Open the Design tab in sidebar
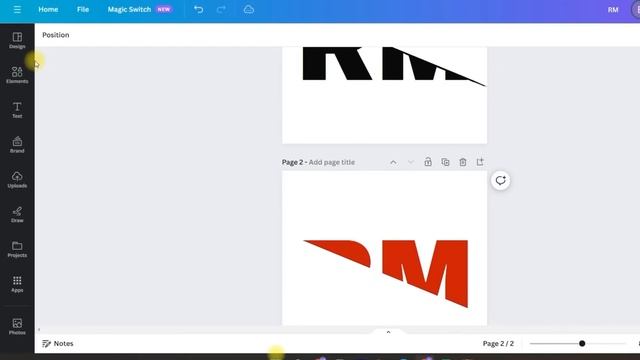Screen dimensions: 640x360 (17, 40)
